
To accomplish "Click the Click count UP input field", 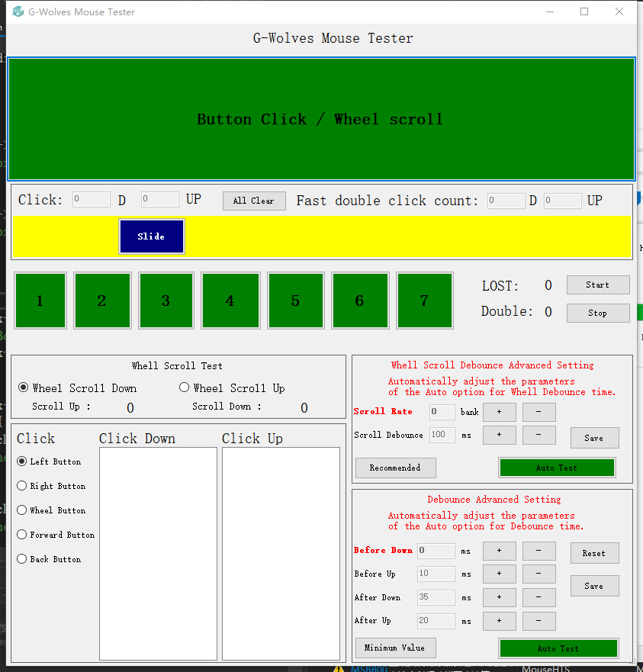I will click(x=160, y=200).
